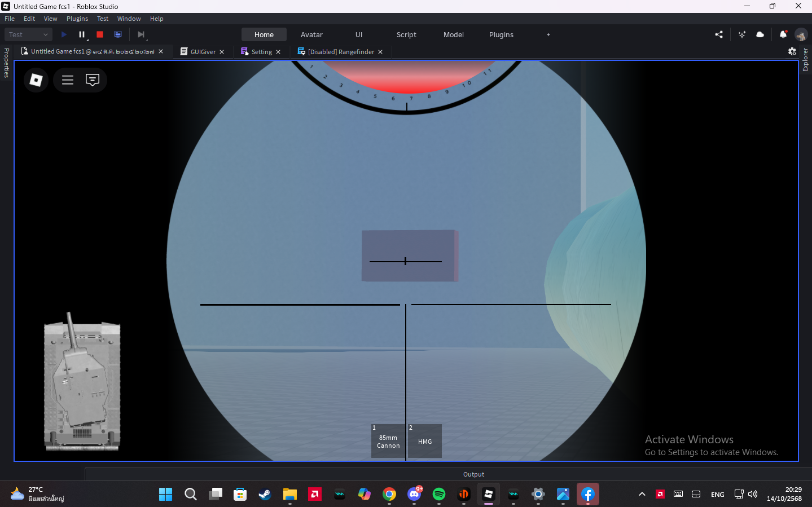
Task: Open the View menu
Action: click(x=51, y=19)
